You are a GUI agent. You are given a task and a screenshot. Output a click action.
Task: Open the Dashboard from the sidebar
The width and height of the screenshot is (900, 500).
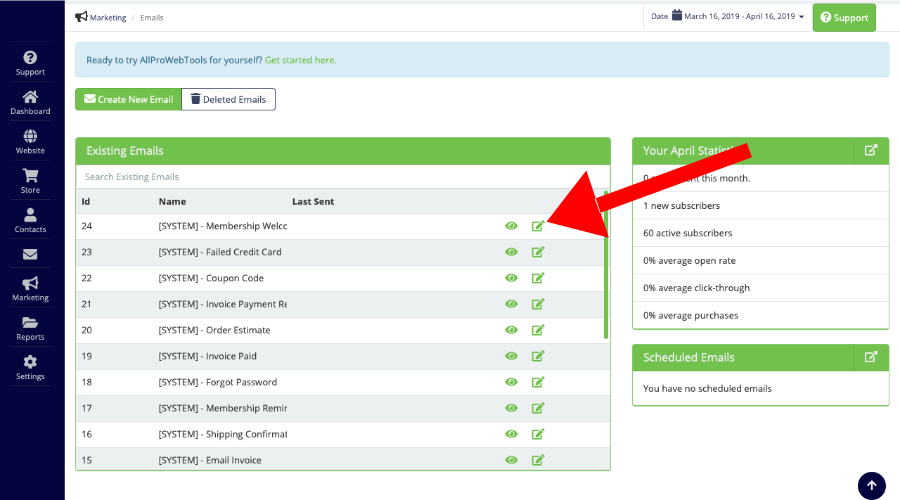(x=30, y=102)
